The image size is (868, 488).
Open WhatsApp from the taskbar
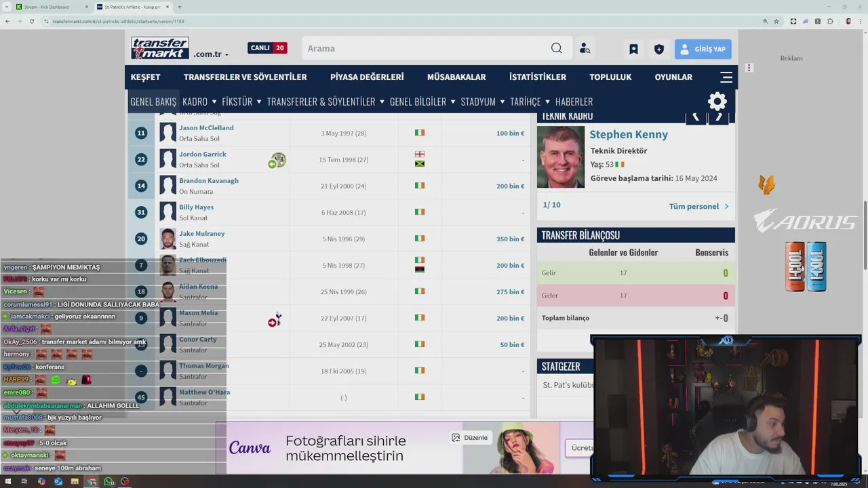(x=108, y=481)
